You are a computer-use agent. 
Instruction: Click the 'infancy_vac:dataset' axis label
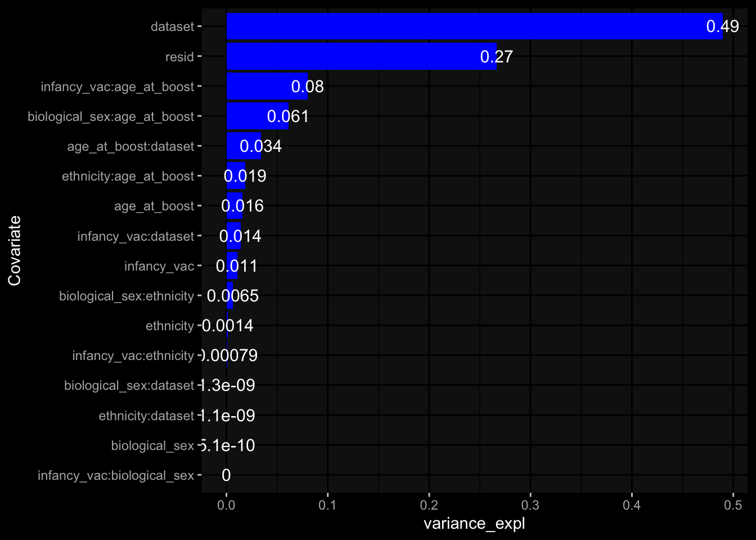click(136, 236)
